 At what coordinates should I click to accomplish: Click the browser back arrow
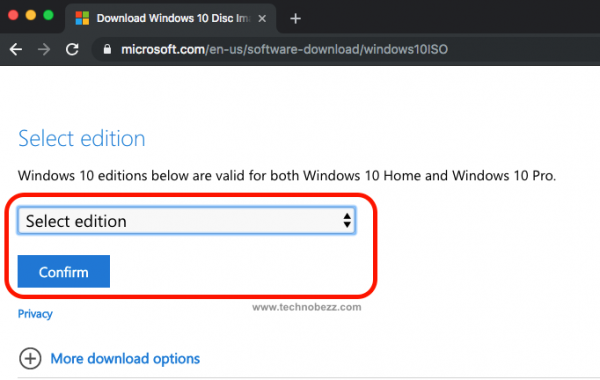pyautogui.click(x=16, y=49)
